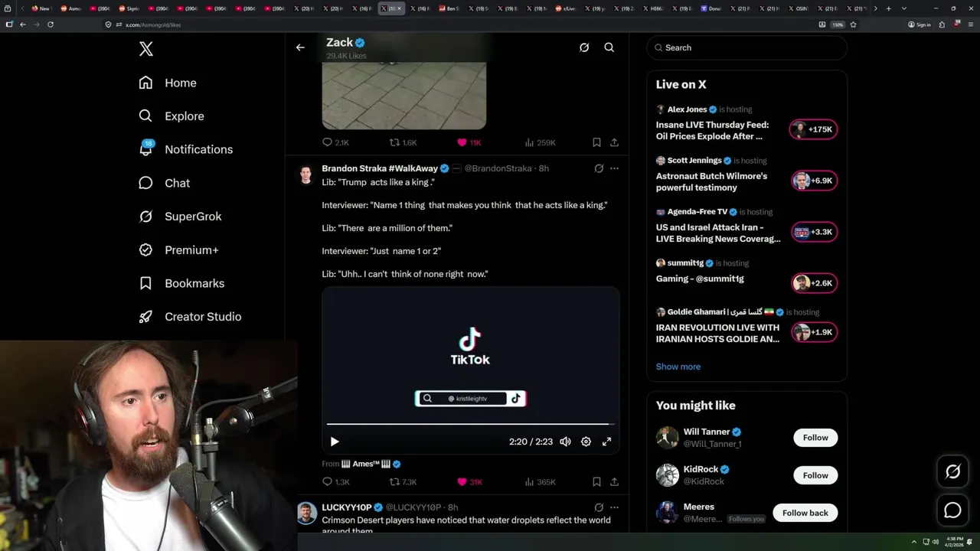
Task: Open Brandon Straka's profile avatar
Action: pos(306,174)
